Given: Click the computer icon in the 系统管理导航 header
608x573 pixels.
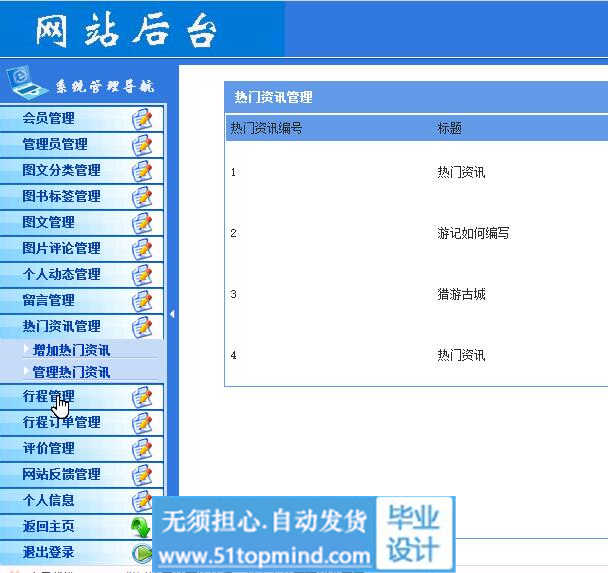Looking at the screenshot, I should pos(26,81).
